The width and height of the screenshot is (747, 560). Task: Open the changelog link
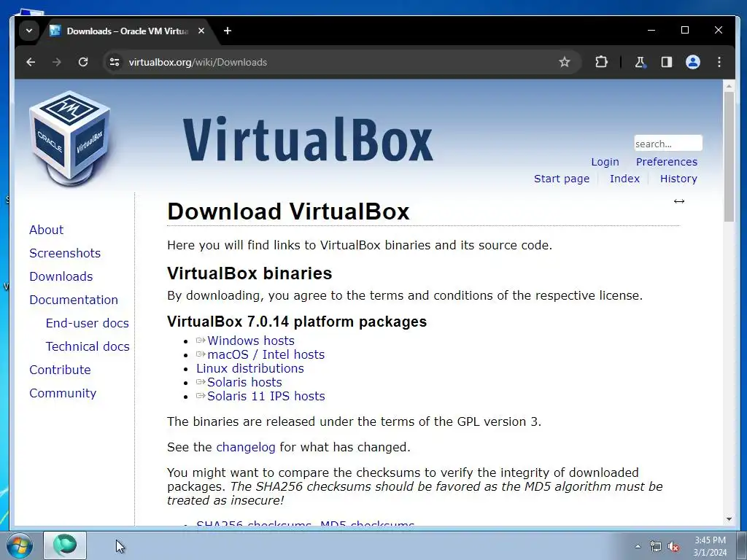coord(246,447)
